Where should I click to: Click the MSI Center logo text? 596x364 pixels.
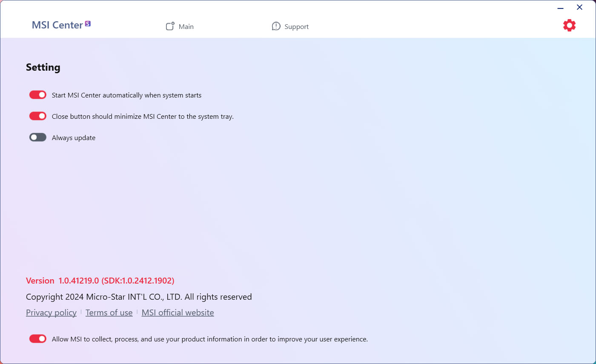(57, 25)
